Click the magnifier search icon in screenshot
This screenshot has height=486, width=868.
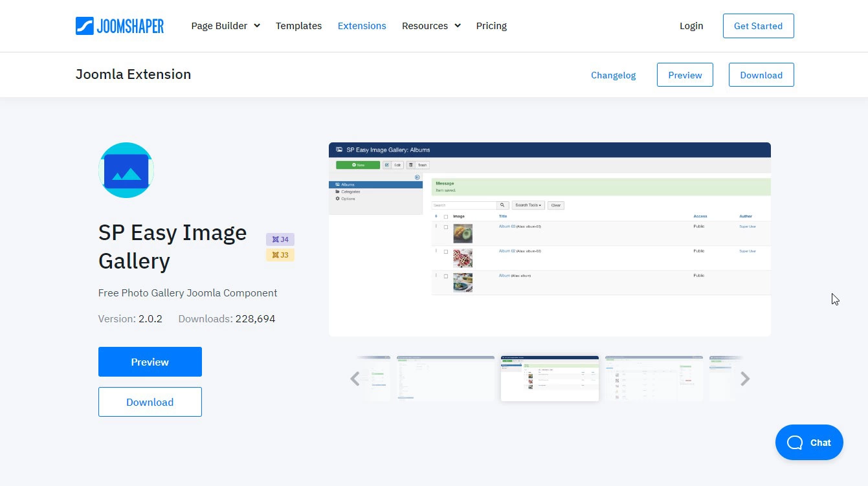(503, 205)
